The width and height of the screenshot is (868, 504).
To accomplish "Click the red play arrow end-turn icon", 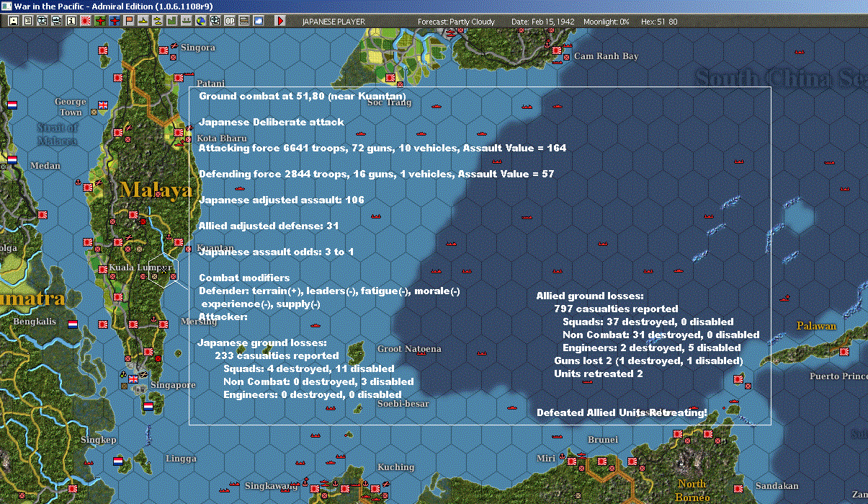I will coord(281,21).
